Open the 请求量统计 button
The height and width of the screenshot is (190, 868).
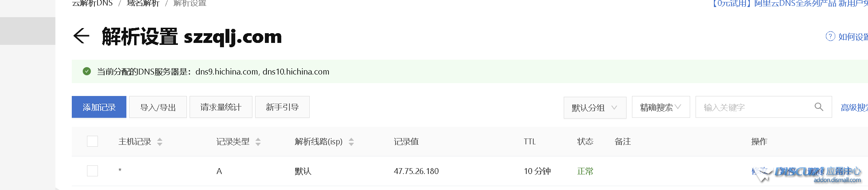point(221,107)
